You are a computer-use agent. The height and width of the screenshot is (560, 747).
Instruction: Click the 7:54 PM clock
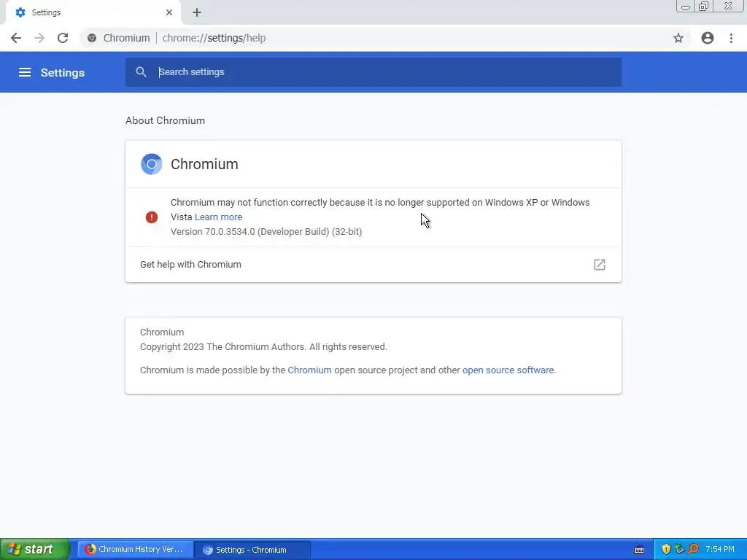(720, 549)
